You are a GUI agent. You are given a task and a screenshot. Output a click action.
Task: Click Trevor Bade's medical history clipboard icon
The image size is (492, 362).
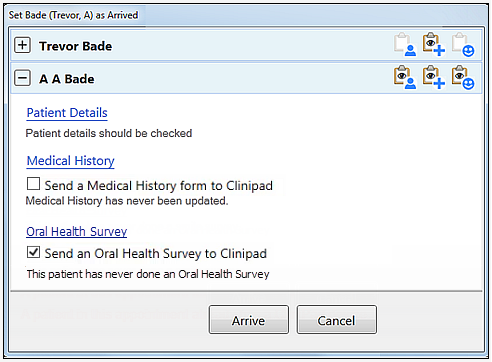click(434, 44)
